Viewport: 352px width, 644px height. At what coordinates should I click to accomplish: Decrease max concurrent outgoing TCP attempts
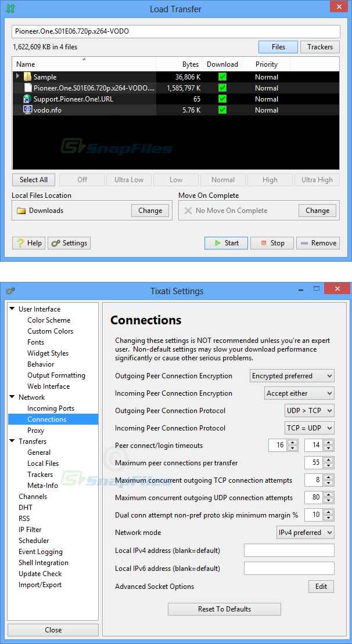(329, 483)
